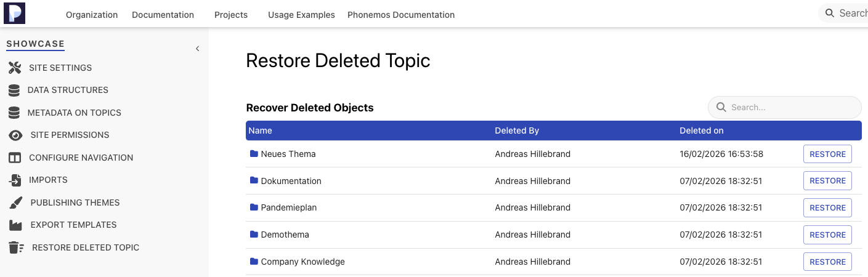868x277 pixels.
Task: Click the Metadata on Topics database icon
Action: pyautogui.click(x=14, y=113)
